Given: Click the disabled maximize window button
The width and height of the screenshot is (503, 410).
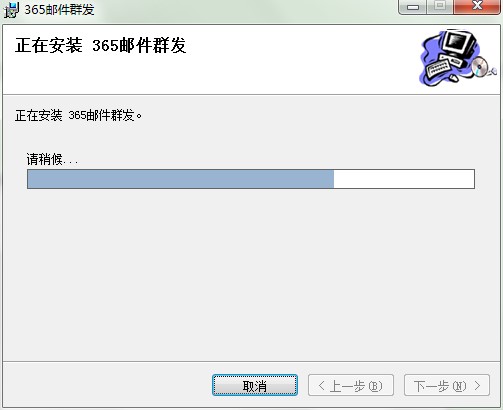Looking at the screenshot, I should [x=440, y=7].
